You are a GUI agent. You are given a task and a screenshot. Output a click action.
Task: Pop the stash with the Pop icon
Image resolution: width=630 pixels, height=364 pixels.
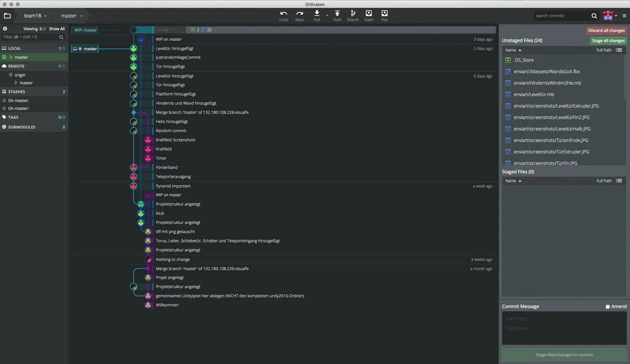(384, 13)
